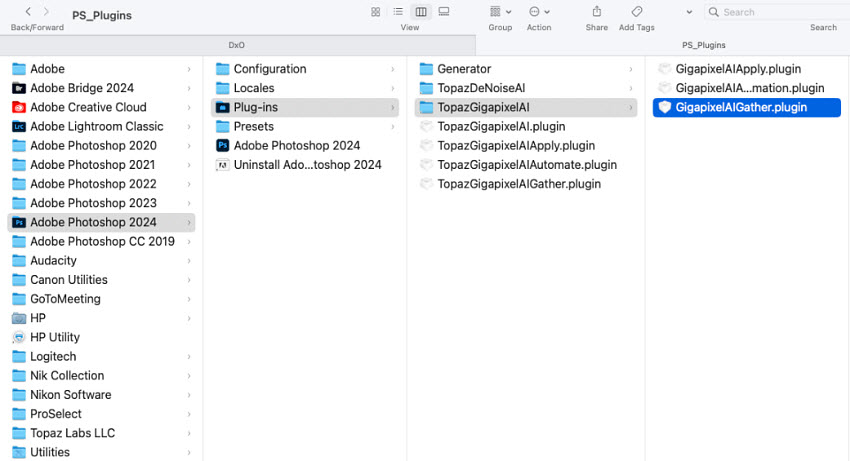850x461 pixels.
Task: Expand Adobe Bridge 2024 via its chevron
Action: click(x=189, y=88)
